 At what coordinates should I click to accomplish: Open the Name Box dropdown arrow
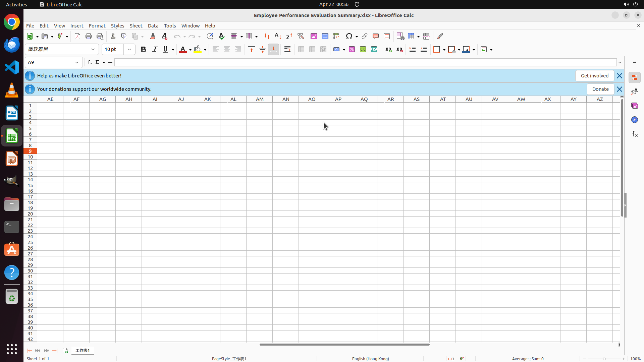click(77, 62)
